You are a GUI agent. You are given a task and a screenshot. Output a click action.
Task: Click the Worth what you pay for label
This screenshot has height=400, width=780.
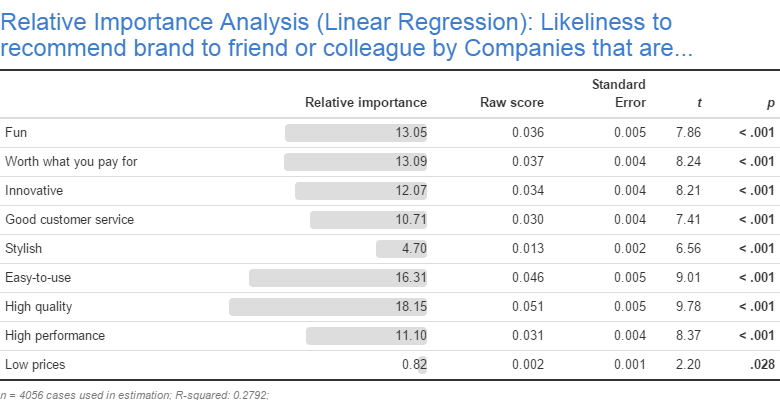71,161
